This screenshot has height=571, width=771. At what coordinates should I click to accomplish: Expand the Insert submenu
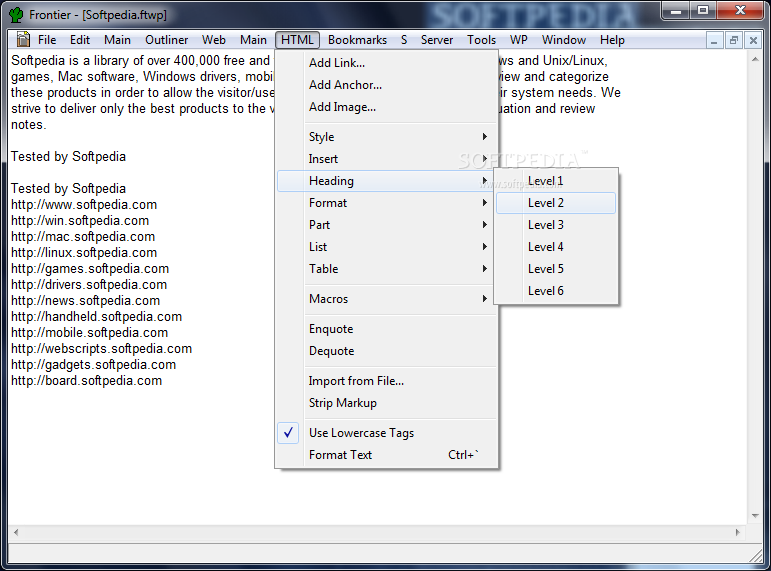click(x=387, y=159)
